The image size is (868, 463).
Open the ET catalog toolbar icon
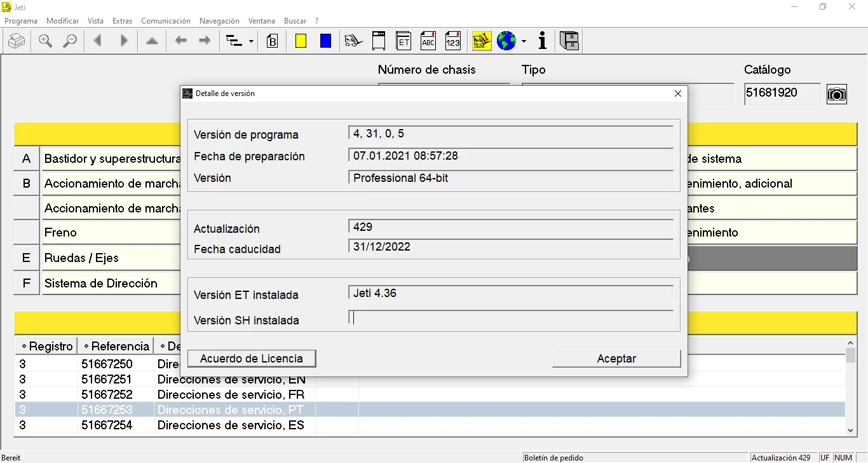403,41
